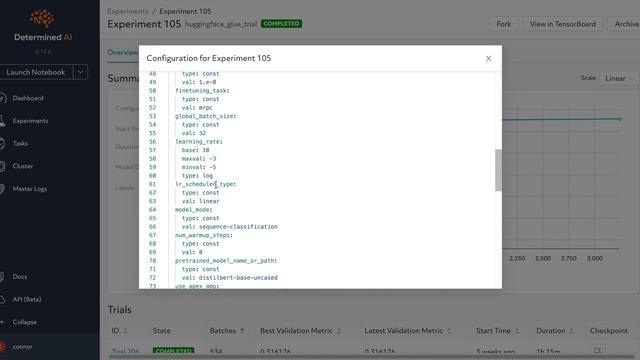This screenshot has height=360, width=640.
Task: Click the learning_rate config line
Action: click(199, 142)
